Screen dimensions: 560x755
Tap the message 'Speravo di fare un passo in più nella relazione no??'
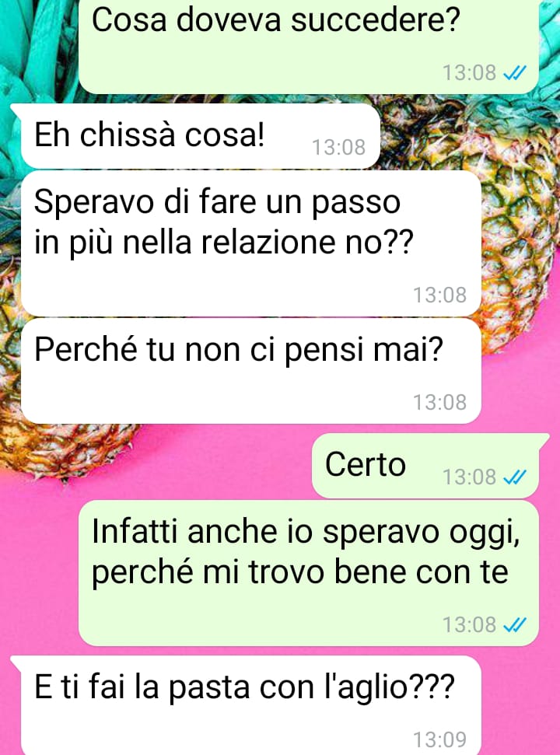pyautogui.click(x=251, y=243)
